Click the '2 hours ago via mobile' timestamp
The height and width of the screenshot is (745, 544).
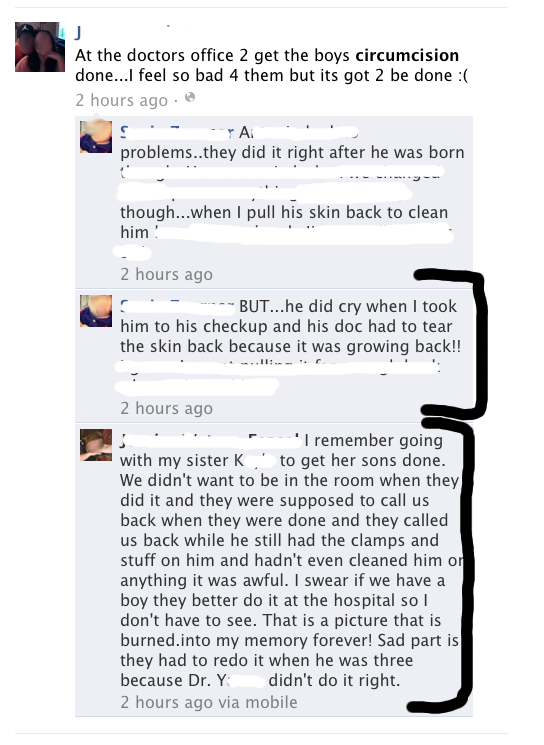[x=209, y=702]
